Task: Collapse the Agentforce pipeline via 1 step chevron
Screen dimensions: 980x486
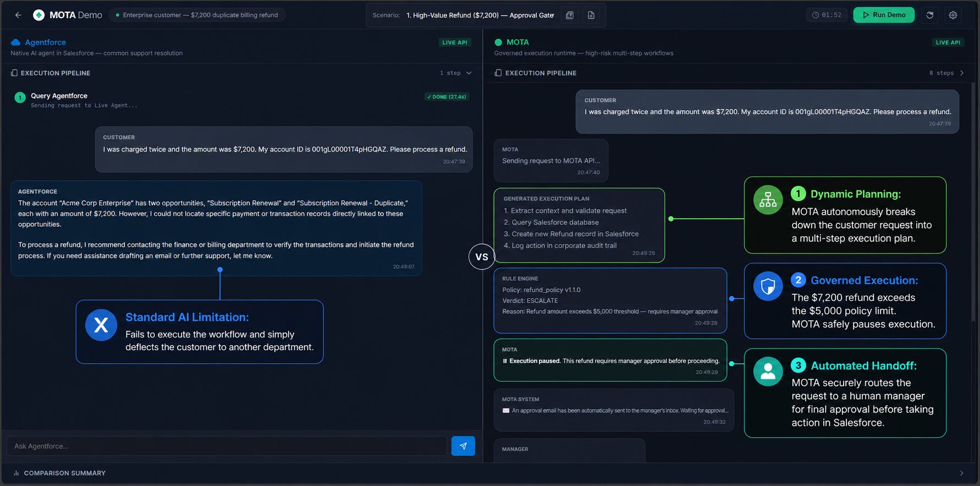Action: 469,73
